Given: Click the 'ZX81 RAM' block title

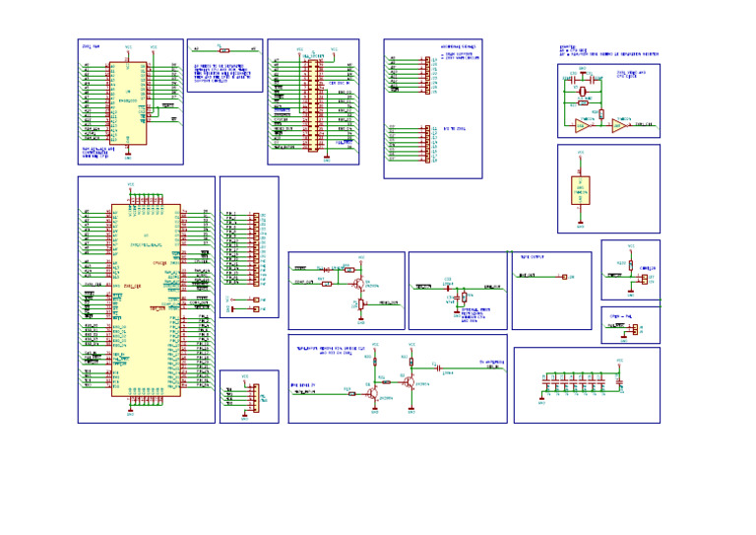Looking at the screenshot, I should click(x=92, y=46).
